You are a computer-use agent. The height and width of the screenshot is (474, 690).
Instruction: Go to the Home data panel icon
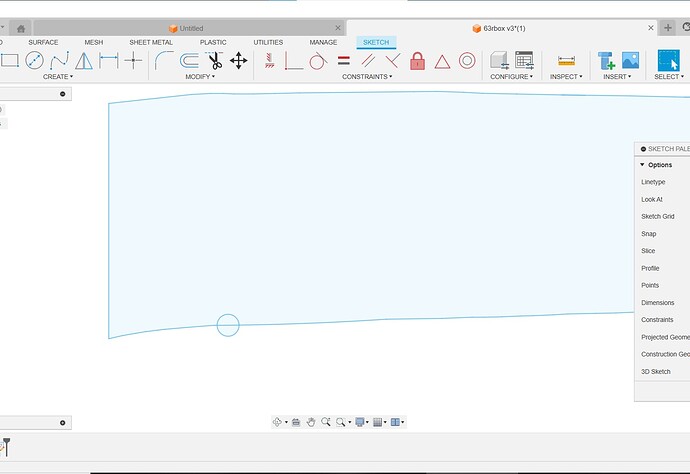[x=21, y=29]
